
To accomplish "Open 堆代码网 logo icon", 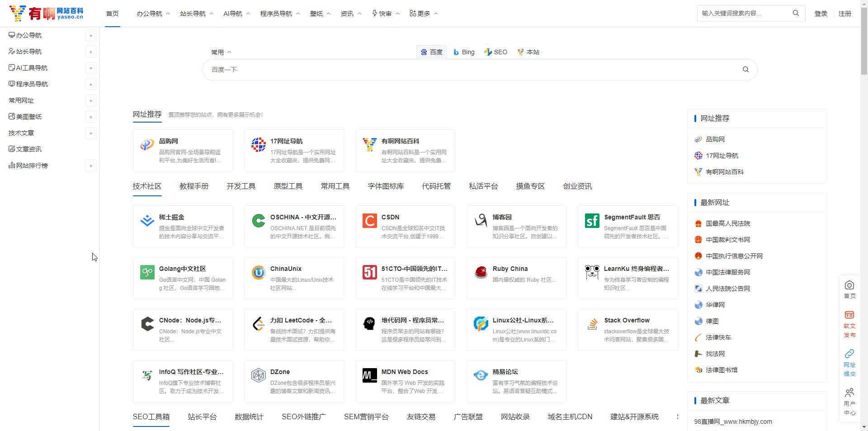I will pyautogui.click(x=370, y=324).
